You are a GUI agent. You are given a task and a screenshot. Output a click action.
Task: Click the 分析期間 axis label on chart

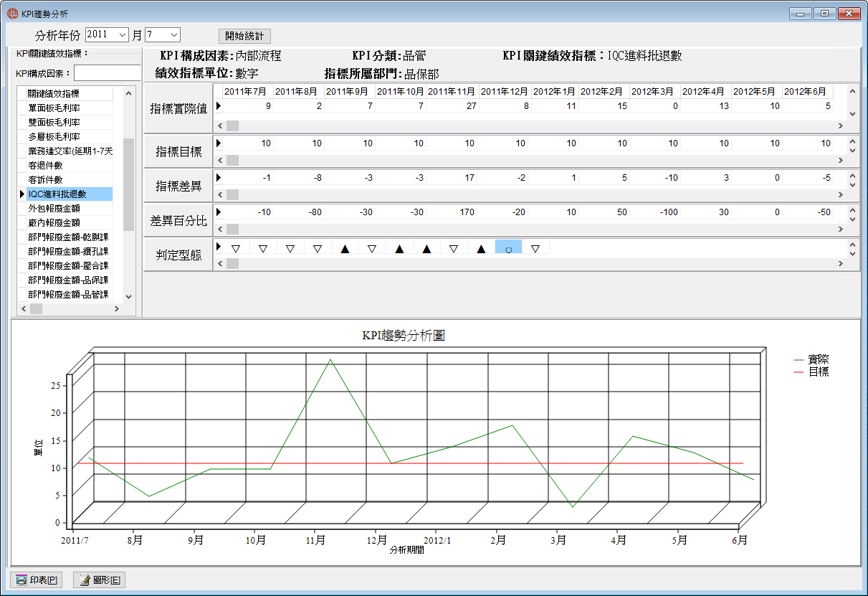point(406,550)
